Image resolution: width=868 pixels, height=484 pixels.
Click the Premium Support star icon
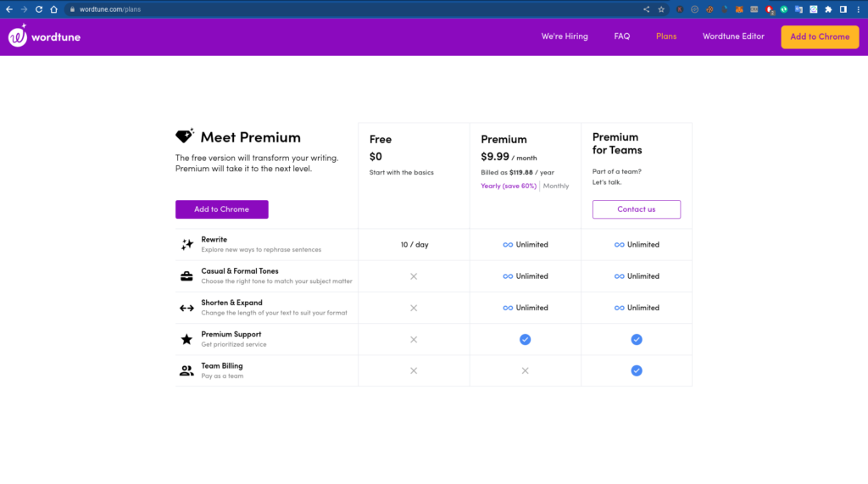pyautogui.click(x=186, y=339)
